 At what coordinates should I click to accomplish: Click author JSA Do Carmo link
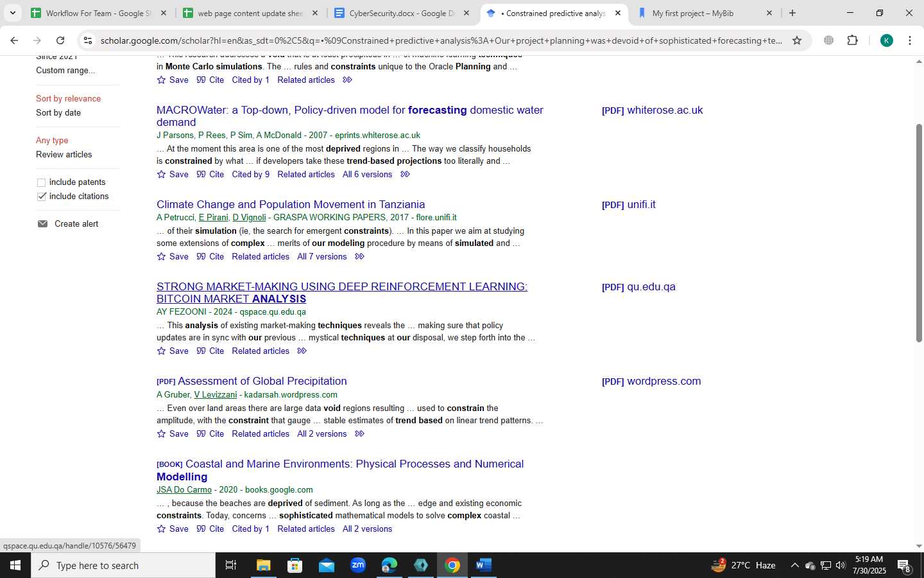click(184, 490)
